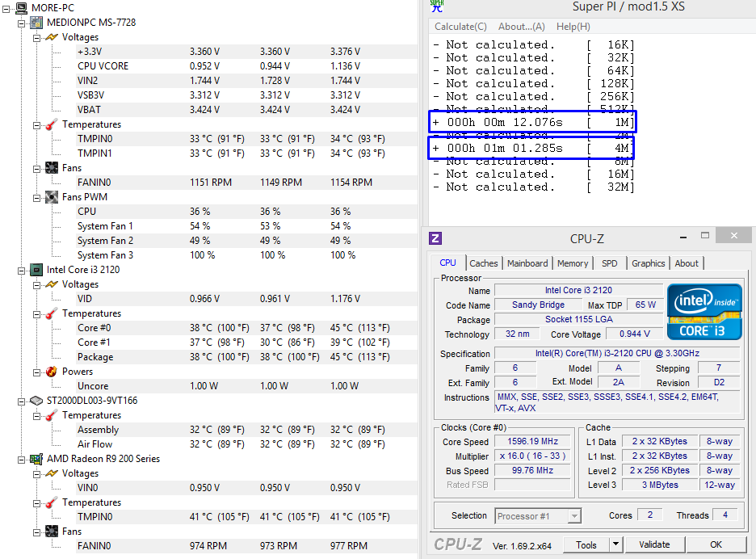
Task: Click the ST2000DL003 hard drive icon
Action: pyautogui.click(x=36, y=401)
